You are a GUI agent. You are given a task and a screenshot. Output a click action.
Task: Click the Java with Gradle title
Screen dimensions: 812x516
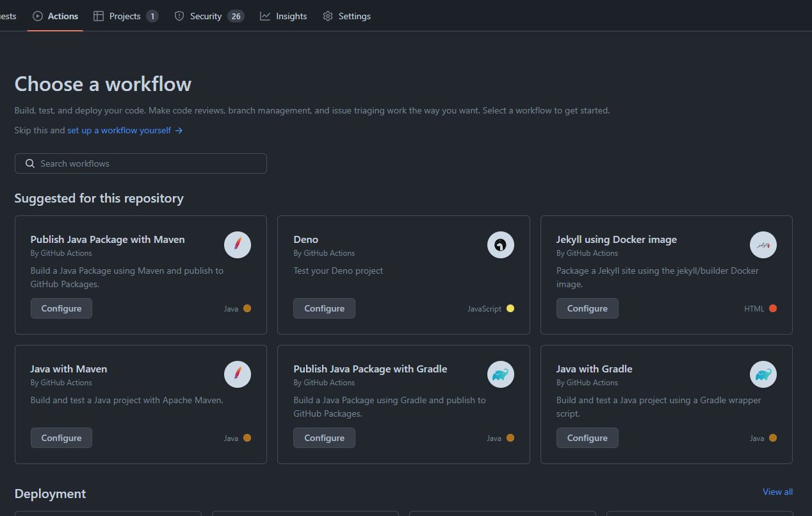[x=594, y=369]
